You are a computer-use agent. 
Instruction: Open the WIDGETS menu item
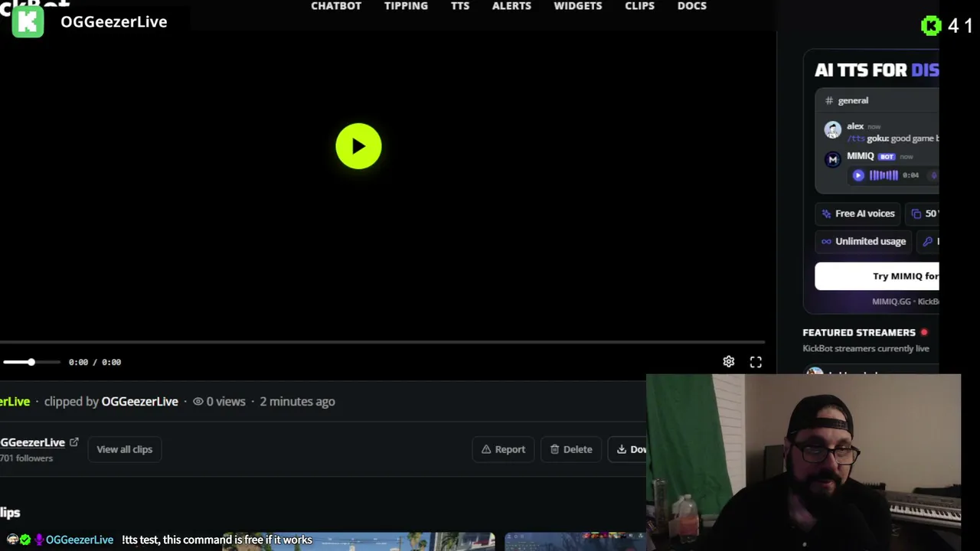[x=578, y=6]
